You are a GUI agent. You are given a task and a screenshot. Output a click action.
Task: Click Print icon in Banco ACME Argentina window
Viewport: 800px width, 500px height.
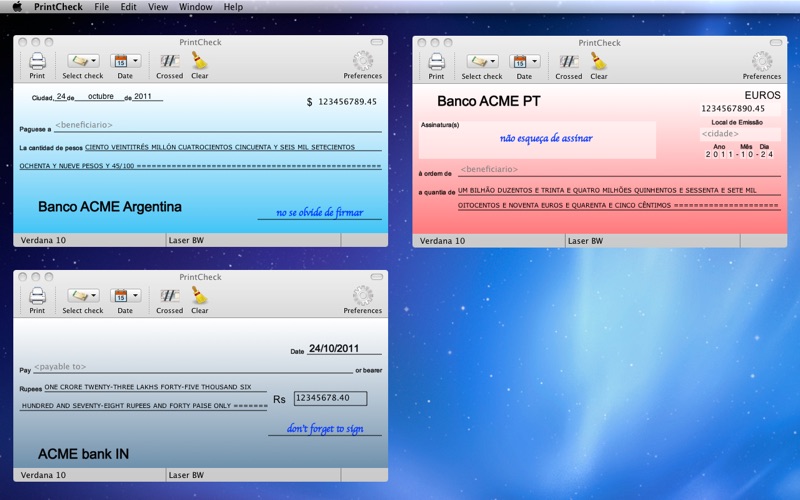click(x=37, y=62)
